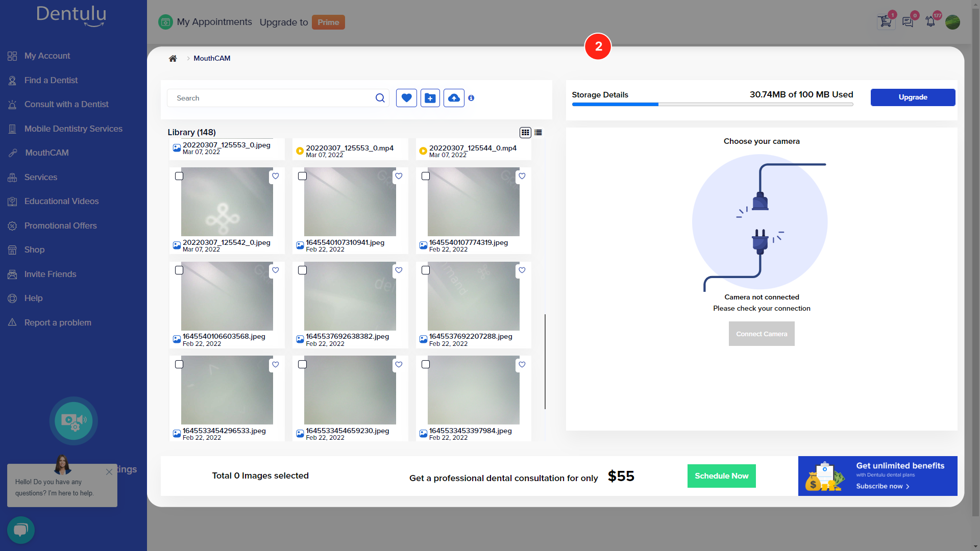Click the MouthCAM favorites heart icon
This screenshot has height=551, width=980.
406,97
